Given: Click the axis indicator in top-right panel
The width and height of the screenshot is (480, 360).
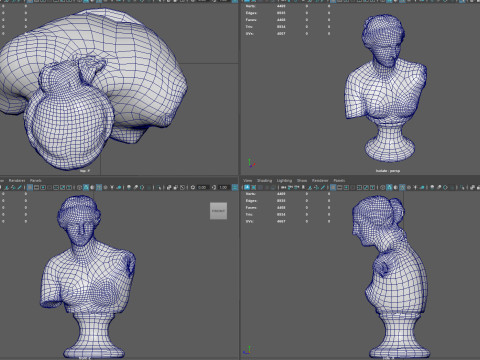Looking at the screenshot, I should click(251, 163).
